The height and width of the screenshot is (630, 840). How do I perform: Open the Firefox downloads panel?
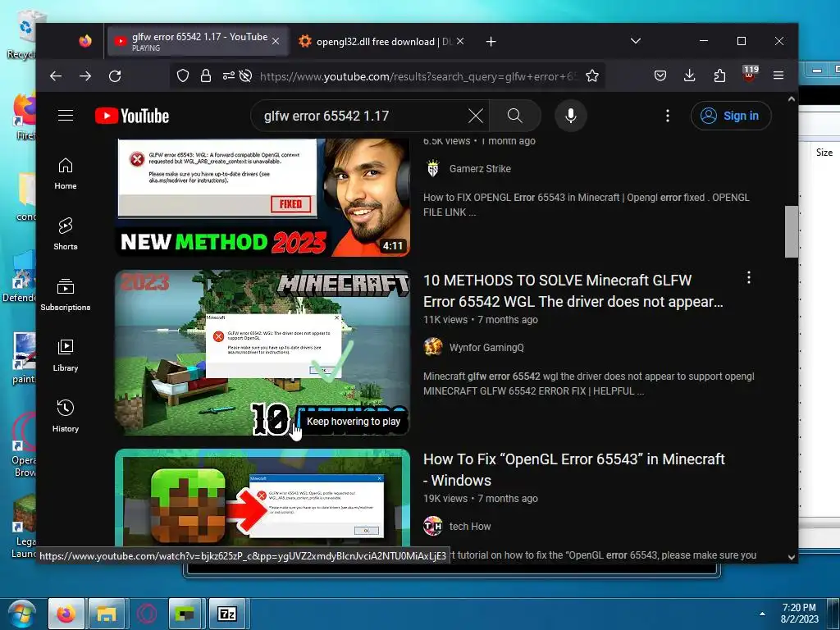point(689,76)
